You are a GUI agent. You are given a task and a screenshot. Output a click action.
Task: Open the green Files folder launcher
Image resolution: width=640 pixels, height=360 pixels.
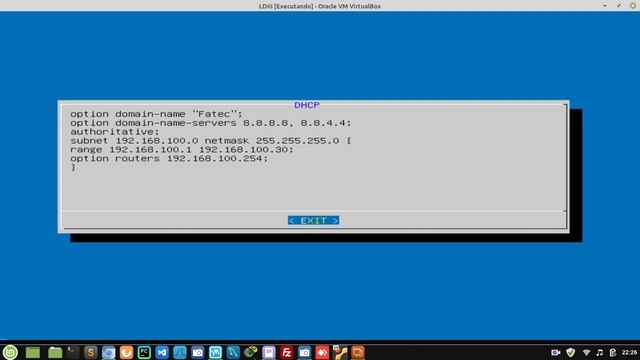[55, 352]
